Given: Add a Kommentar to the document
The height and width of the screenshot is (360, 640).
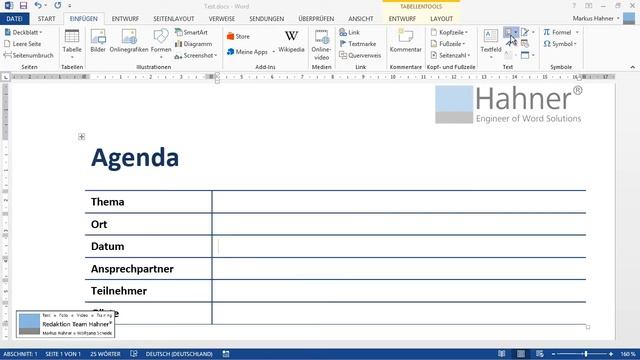Looking at the screenshot, I should point(405,41).
